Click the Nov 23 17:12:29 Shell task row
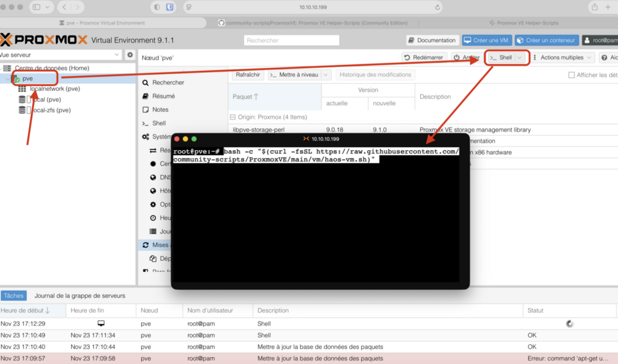618x364 pixels. 309,323
